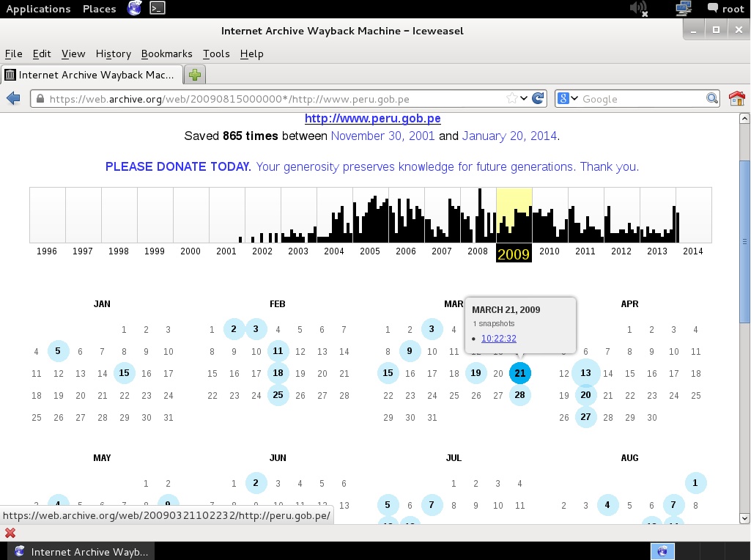This screenshot has height=560, width=751.
Task: Reload the page with the refresh icon
Action: pyautogui.click(x=538, y=98)
